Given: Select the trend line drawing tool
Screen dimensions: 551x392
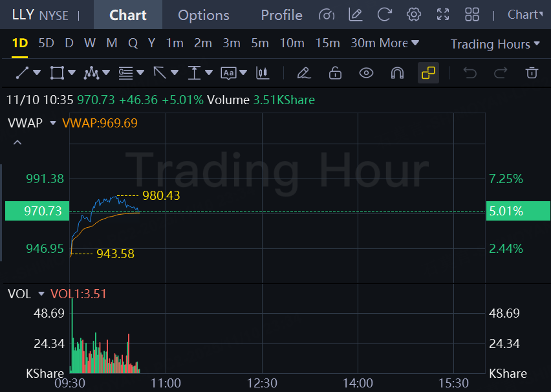Looking at the screenshot, I should (23, 73).
